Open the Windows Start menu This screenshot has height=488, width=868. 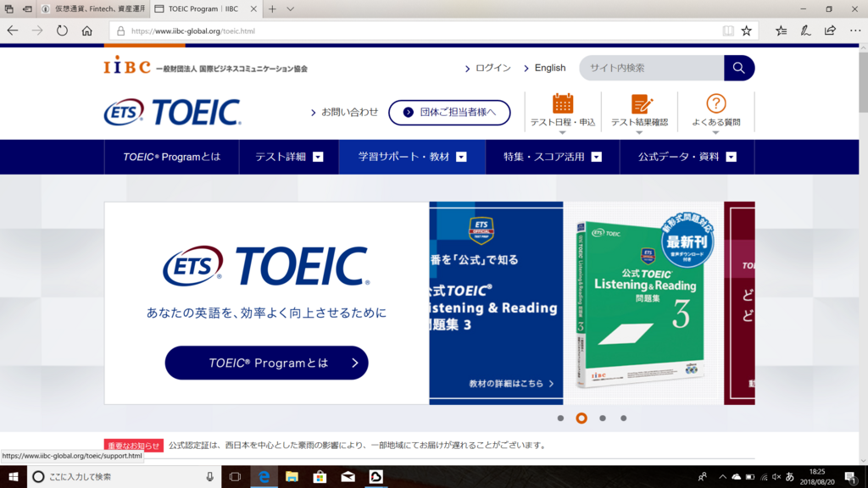coord(14,476)
